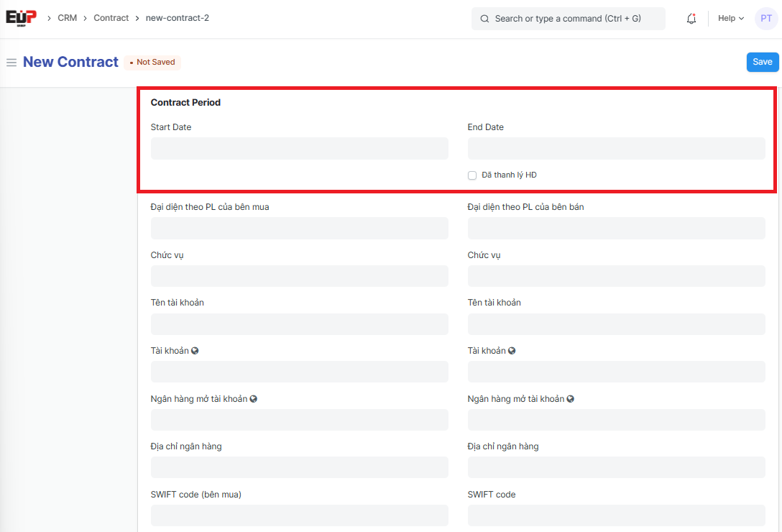
Task: Click the Save button
Action: 762,62
